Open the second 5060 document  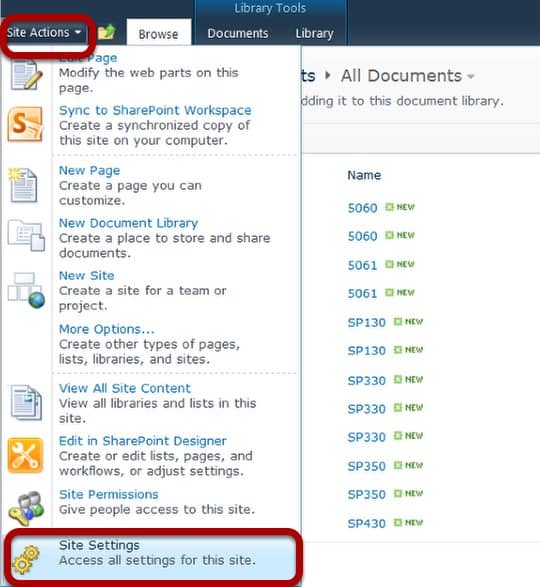pyautogui.click(x=362, y=236)
